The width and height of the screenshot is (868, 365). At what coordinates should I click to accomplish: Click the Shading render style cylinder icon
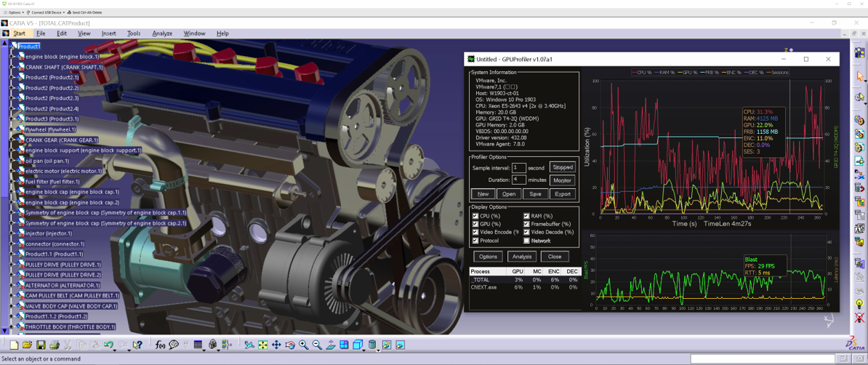click(372, 345)
